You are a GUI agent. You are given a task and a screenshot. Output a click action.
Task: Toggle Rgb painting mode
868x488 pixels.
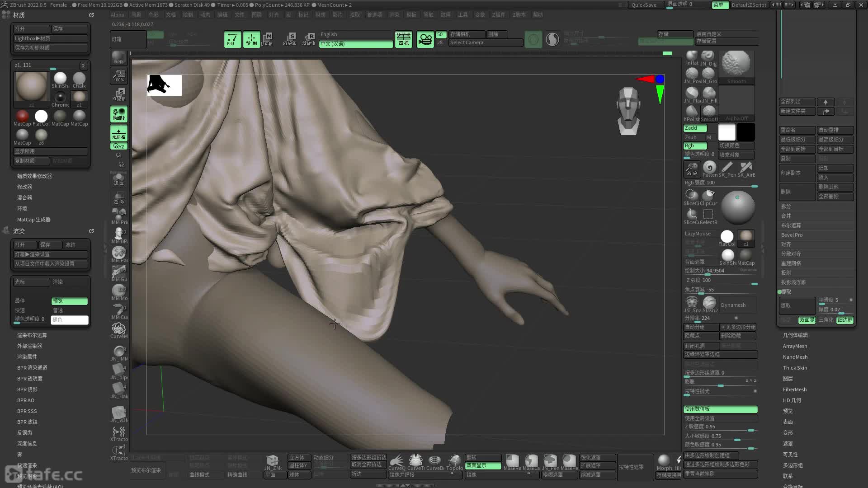(x=695, y=146)
